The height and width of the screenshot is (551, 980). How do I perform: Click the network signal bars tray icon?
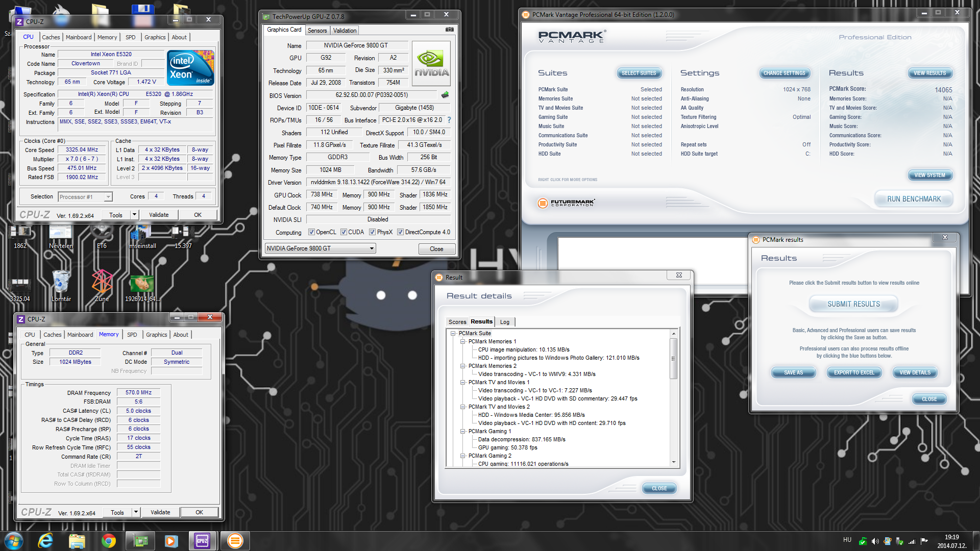pyautogui.click(x=912, y=541)
